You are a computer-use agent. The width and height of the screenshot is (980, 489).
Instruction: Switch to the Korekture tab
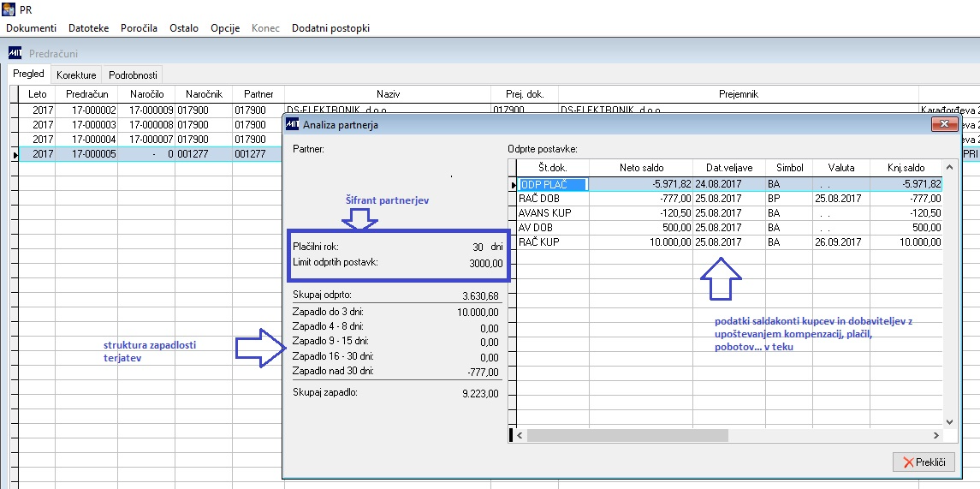tap(76, 75)
